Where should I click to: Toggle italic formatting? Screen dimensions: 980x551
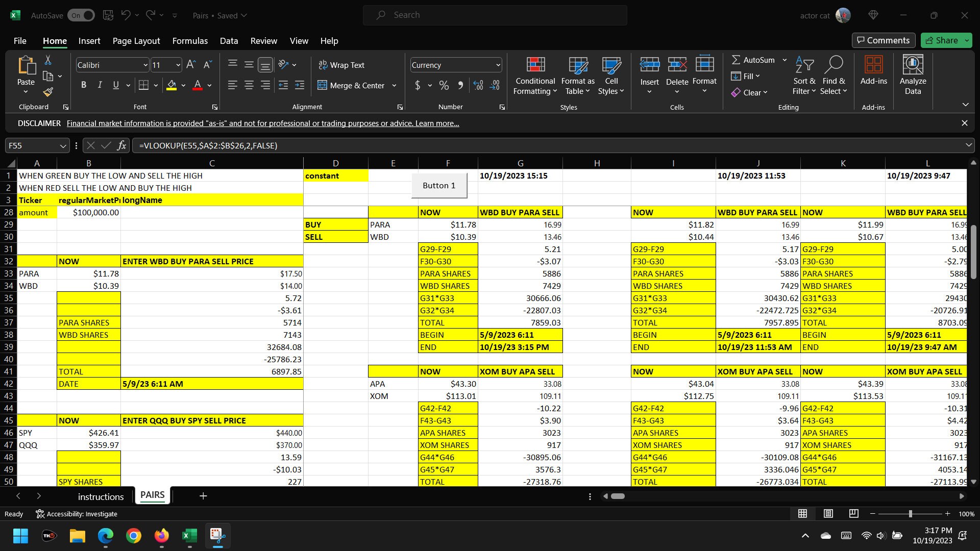[x=100, y=85]
